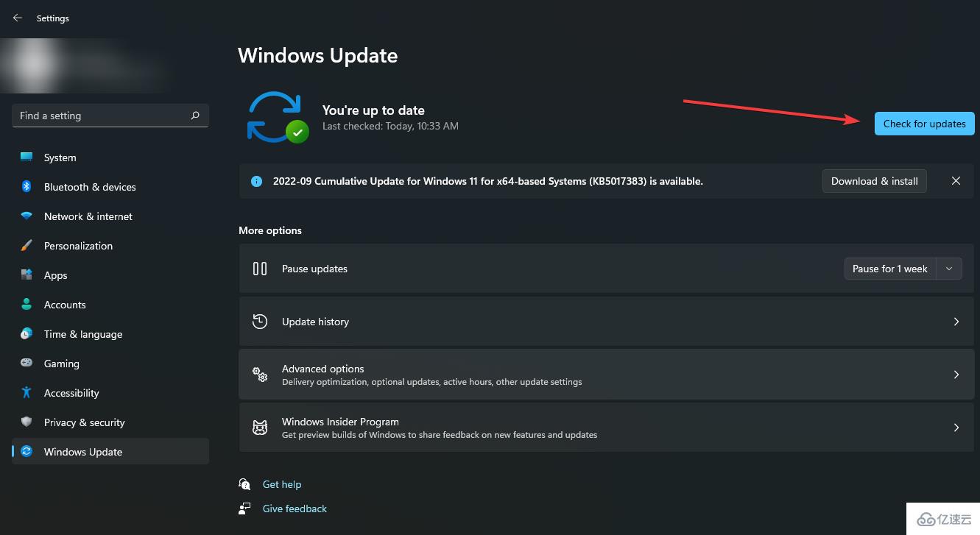Click the Find a setting search box
The height and width of the screenshot is (535, 980).
(x=110, y=116)
